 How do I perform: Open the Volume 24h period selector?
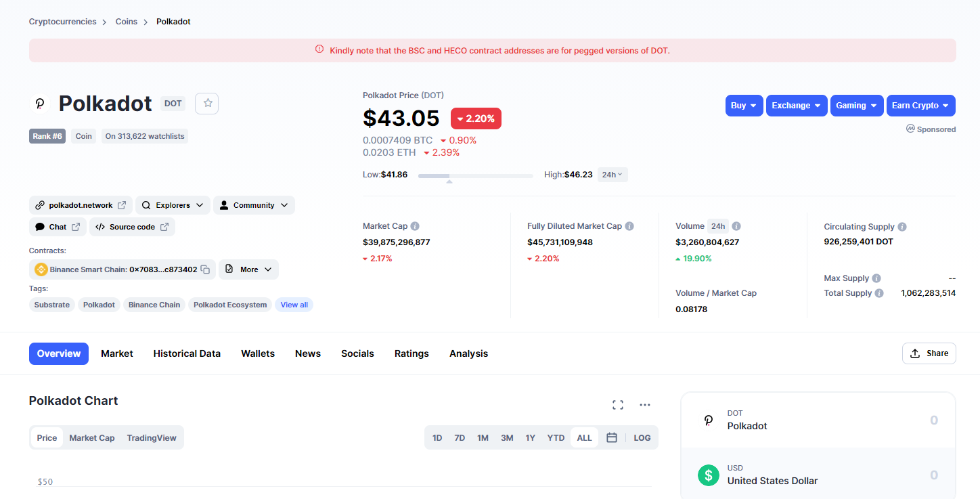[717, 226]
